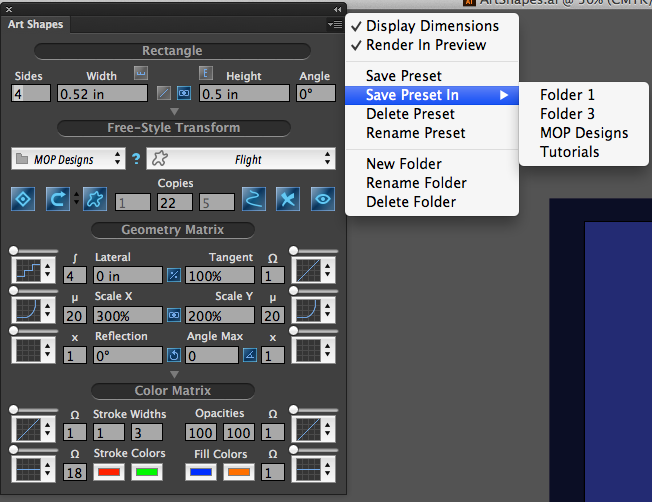Screen dimensions: 652x502
Task: Click the blue X cross icon
Action: (x=288, y=199)
